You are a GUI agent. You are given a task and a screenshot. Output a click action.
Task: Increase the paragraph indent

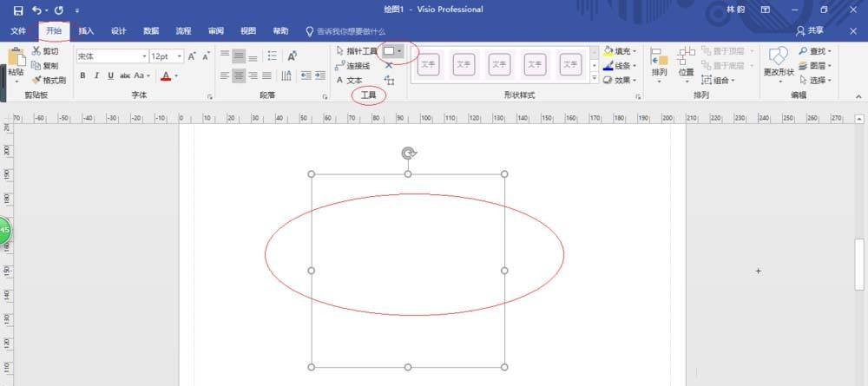320,75
